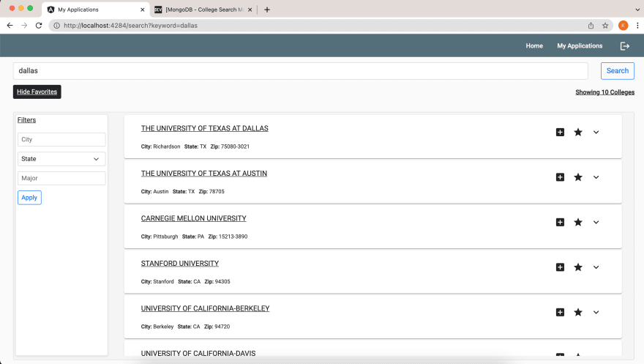Star Carnegie Mellon University as favorite
The image size is (644, 364).
coord(578,222)
